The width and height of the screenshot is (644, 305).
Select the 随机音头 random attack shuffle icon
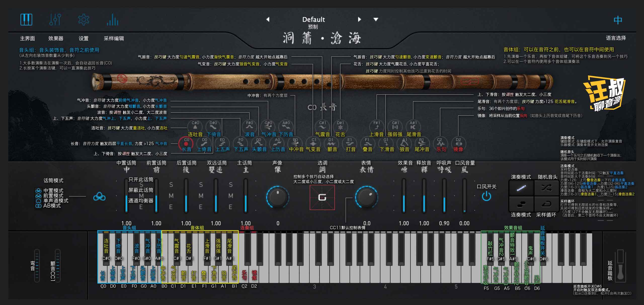[x=546, y=188]
